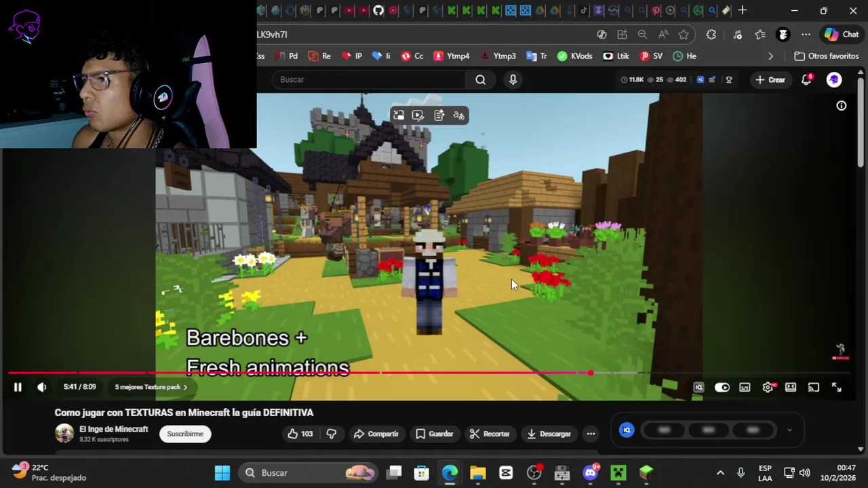Viewport: 868px width, 488px height.
Task: Open the browser Extensions puzzle icon
Action: point(711,35)
